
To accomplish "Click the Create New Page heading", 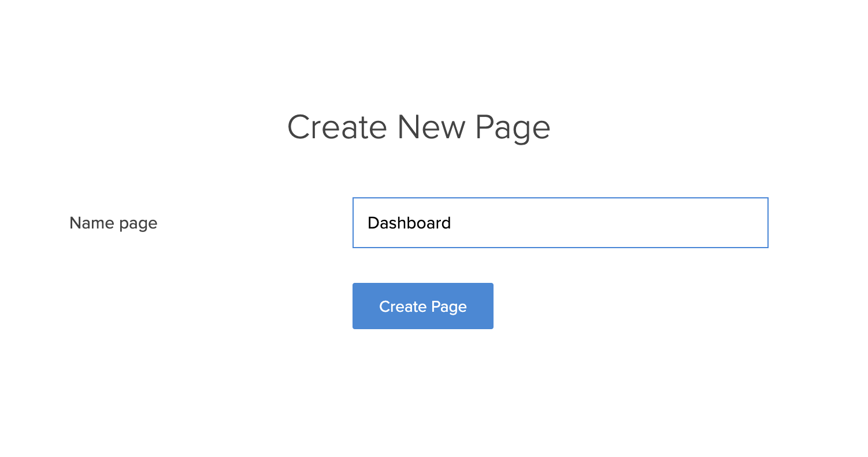I will pos(418,127).
